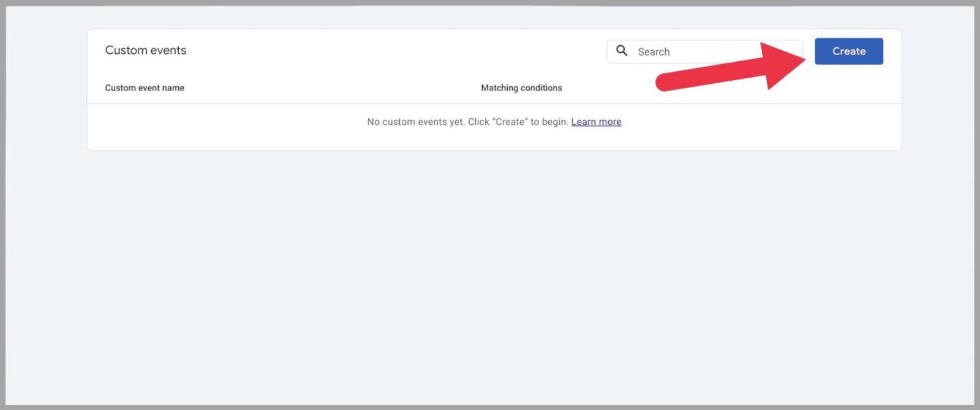
Task: Select the Matching conditions column header
Action: (x=521, y=88)
